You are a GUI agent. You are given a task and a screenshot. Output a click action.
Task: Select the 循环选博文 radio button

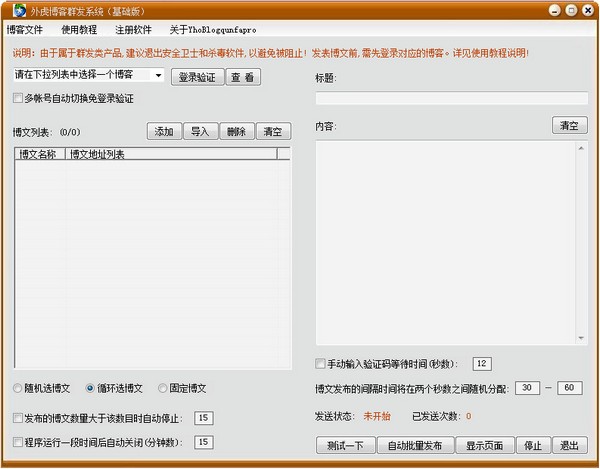(90, 388)
